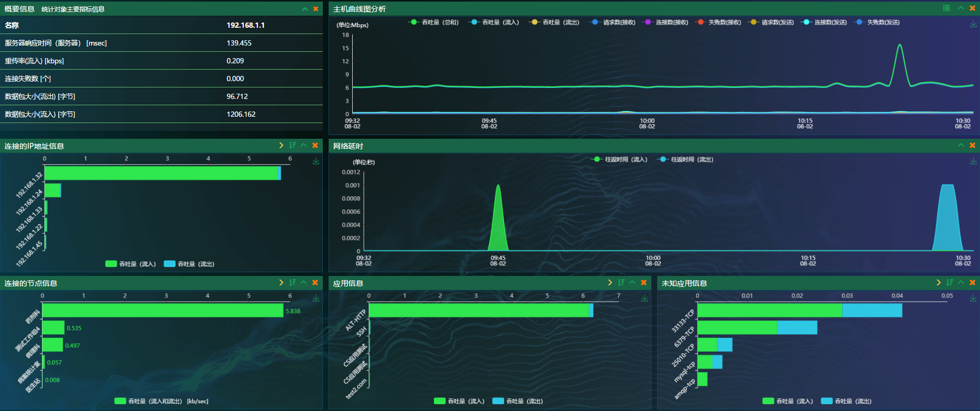
Task: Toggle 吞吐量(流出) series in host chart legend
Action: (x=554, y=22)
